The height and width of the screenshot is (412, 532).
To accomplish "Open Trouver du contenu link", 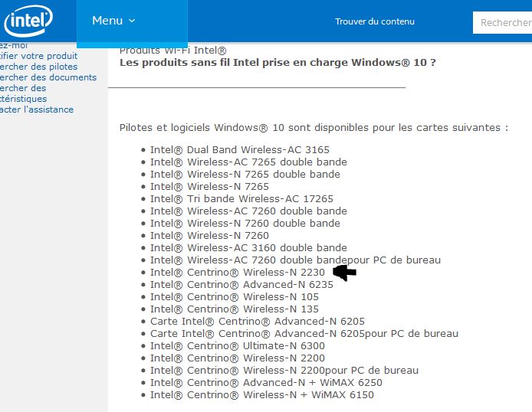I will (x=375, y=21).
